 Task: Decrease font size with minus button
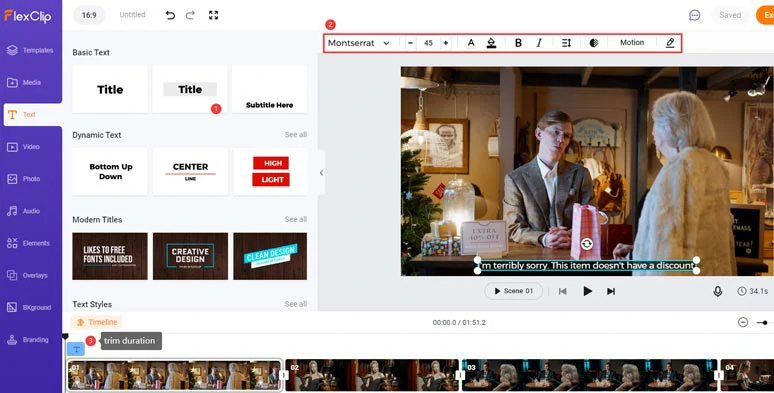tap(410, 43)
